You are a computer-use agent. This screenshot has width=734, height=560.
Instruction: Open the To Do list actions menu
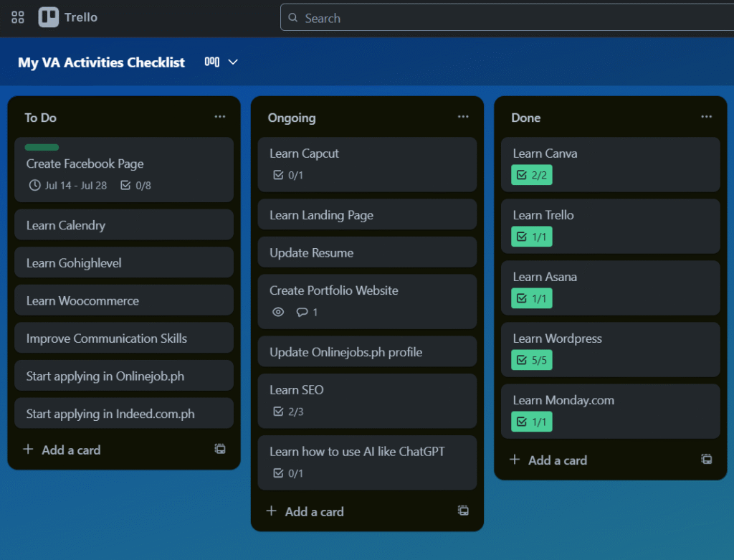pyautogui.click(x=220, y=117)
